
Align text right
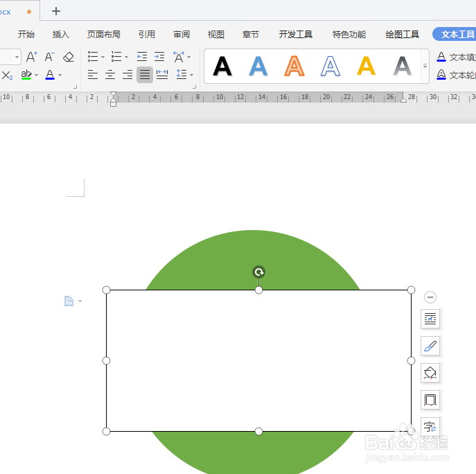(127, 74)
